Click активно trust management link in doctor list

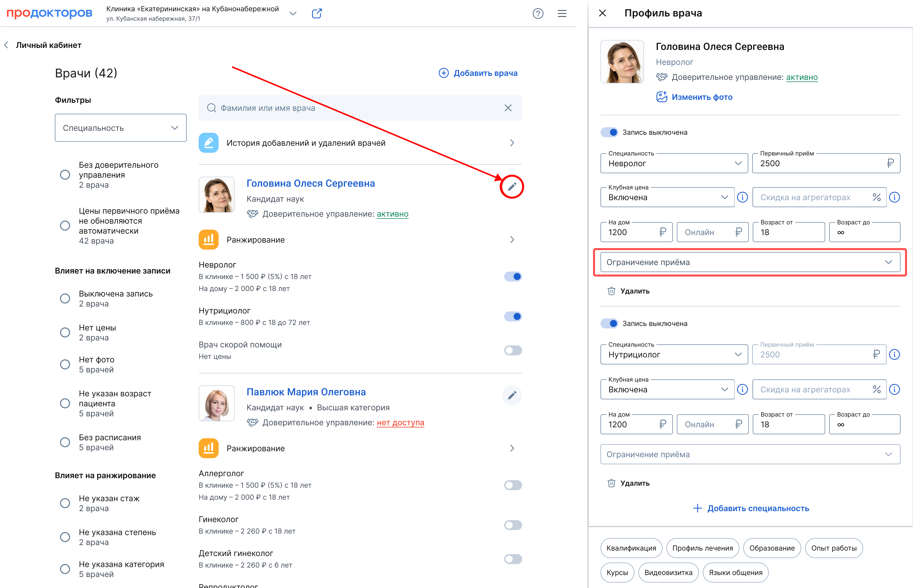(x=393, y=214)
